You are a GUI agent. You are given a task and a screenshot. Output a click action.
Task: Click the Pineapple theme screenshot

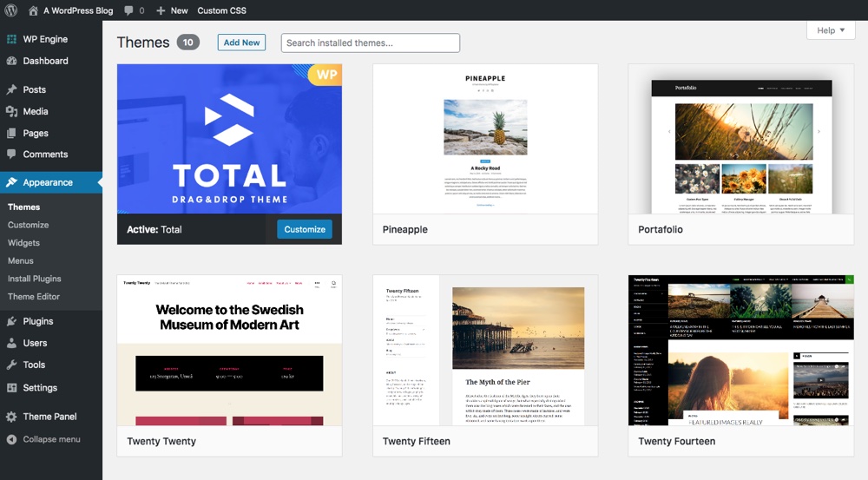(485, 139)
